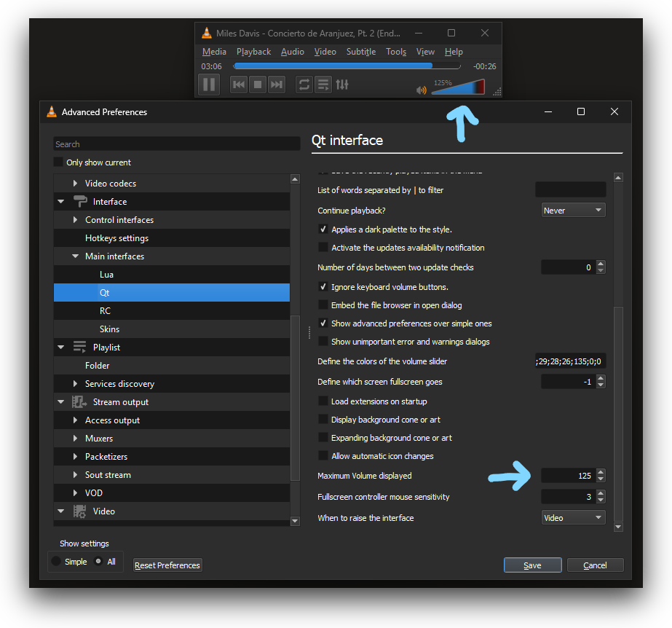Collapse the Main interfaces node
Screen dimensions: 672x628
(76, 256)
